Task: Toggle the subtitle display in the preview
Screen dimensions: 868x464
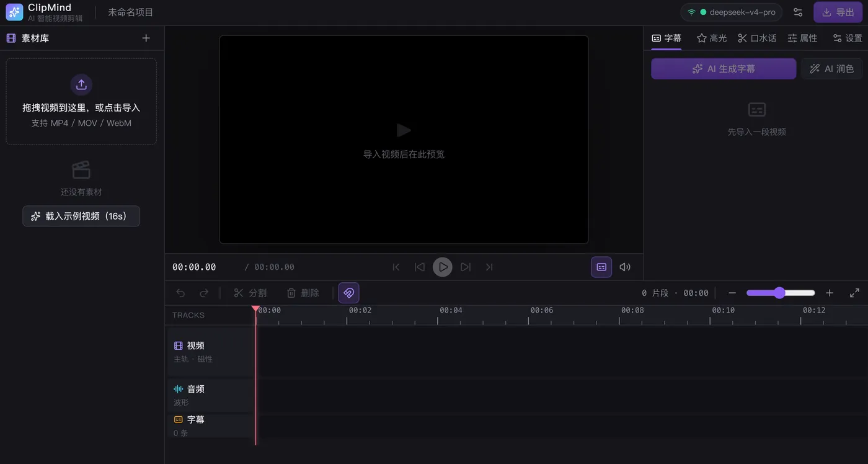Action: [601, 267]
